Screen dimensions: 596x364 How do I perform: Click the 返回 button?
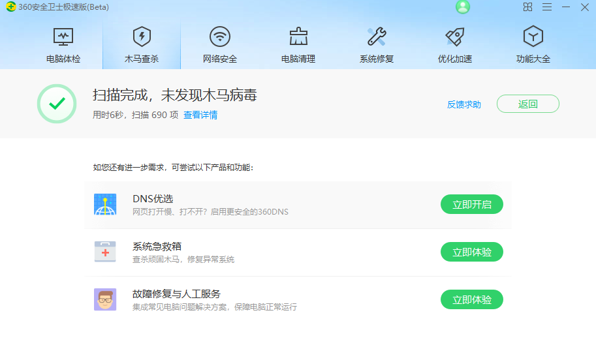coord(528,104)
